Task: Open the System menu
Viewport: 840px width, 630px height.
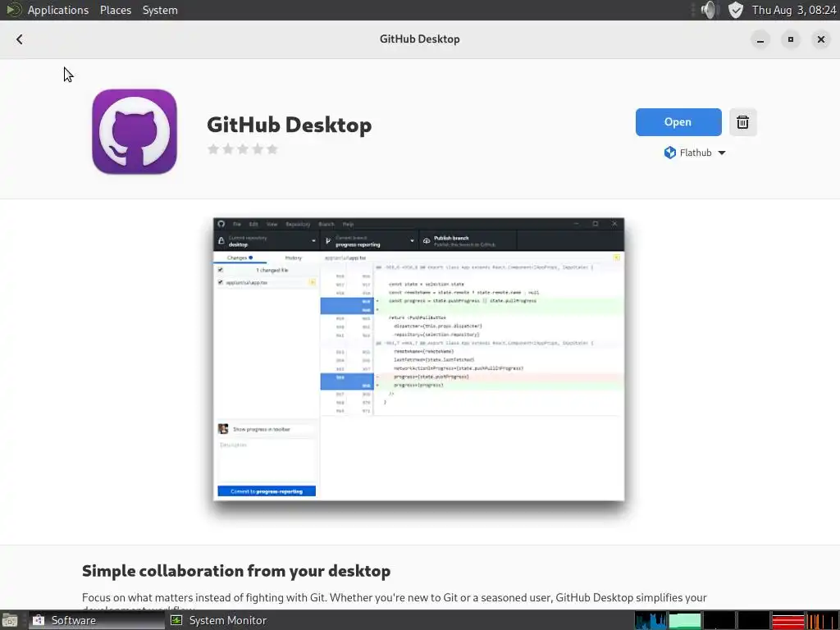Action: coord(160,10)
